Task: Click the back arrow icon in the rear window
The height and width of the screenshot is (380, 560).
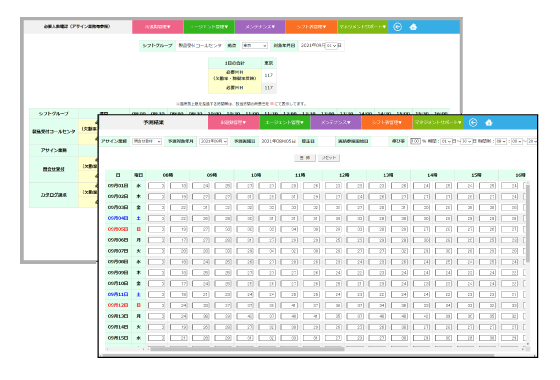Action: [x=398, y=27]
